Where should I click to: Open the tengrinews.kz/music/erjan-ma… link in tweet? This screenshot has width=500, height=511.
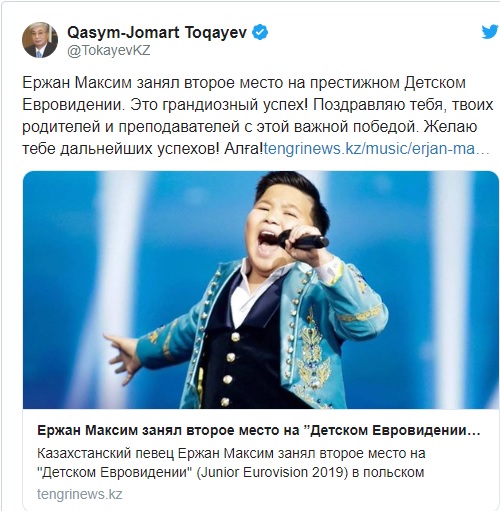click(377, 148)
